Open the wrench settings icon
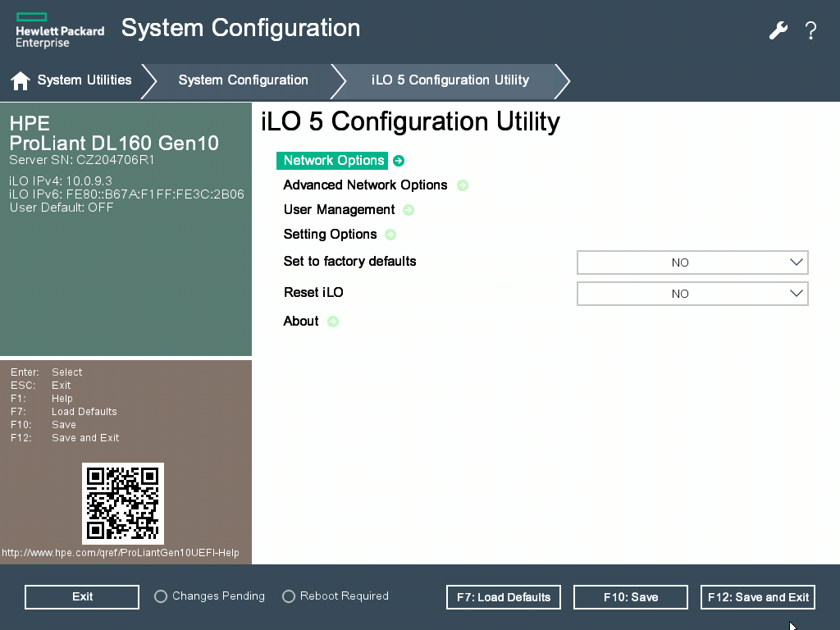 coord(778,30)
